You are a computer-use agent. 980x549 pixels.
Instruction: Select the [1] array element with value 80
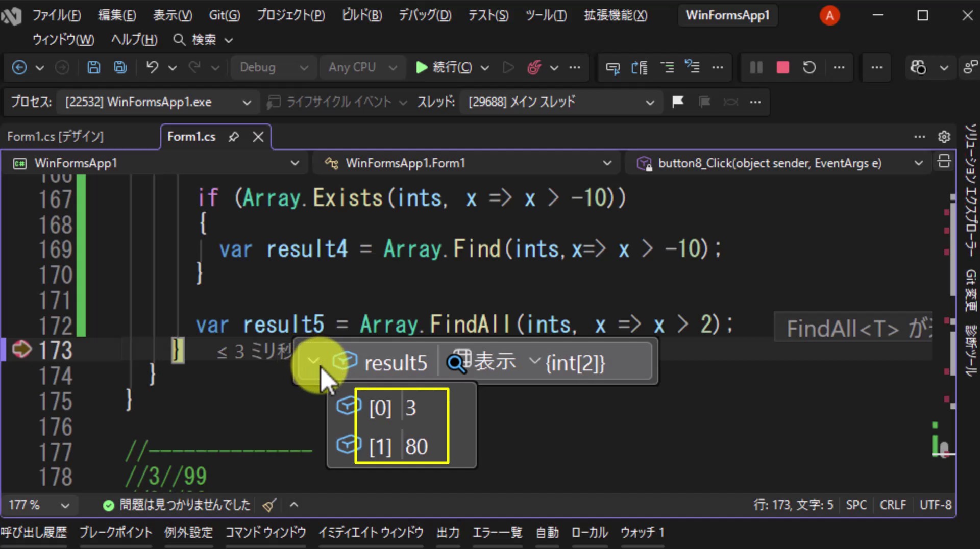point(401,446)
